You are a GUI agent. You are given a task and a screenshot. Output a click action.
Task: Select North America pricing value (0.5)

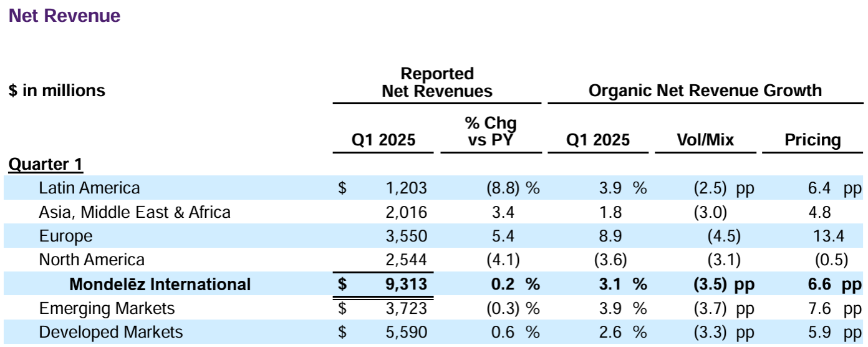click(831, 260)
